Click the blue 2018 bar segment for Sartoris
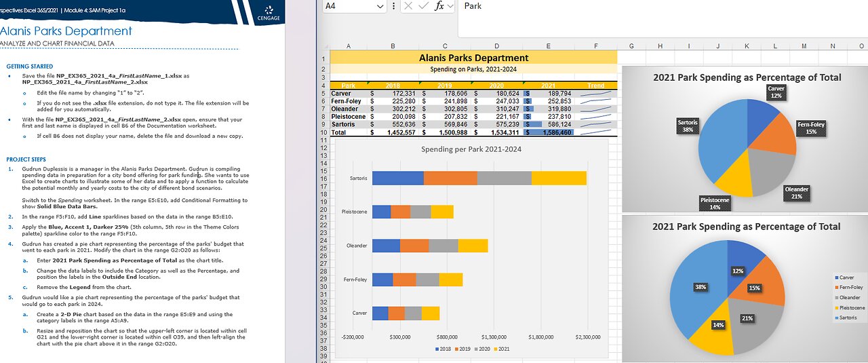The height and width of the screenshot is (363, 868). point(398,178)
